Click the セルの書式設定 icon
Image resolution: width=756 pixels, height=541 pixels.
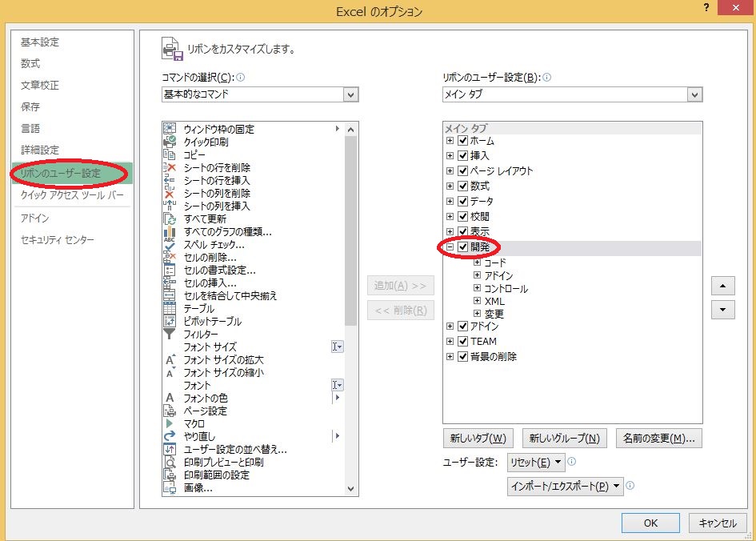[170, 270]
